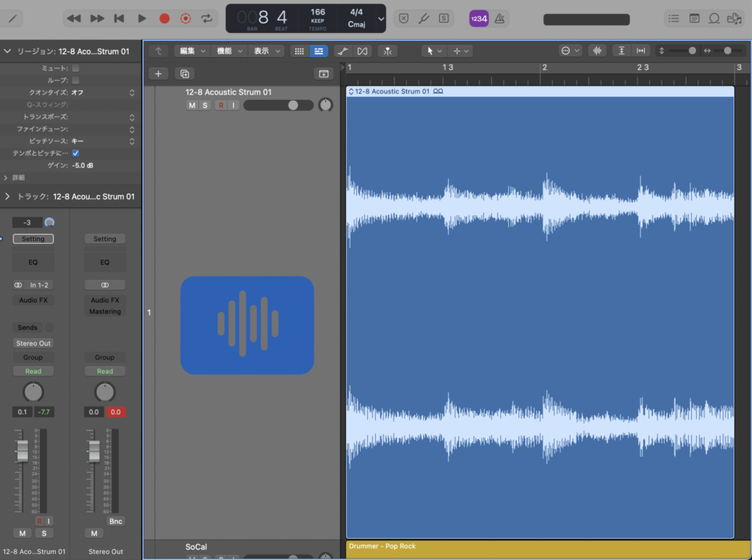Show automation in the tracks toolbar

[x=342, y=51]
